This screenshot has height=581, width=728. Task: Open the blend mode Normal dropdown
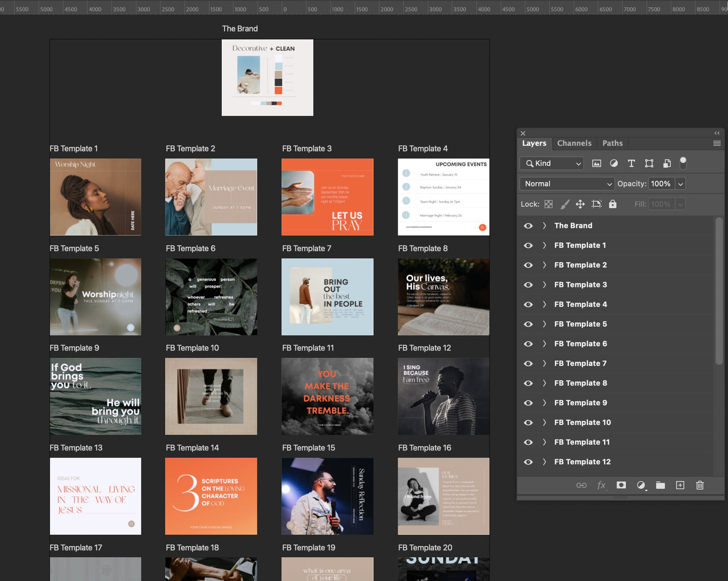[x=567, y=184]
